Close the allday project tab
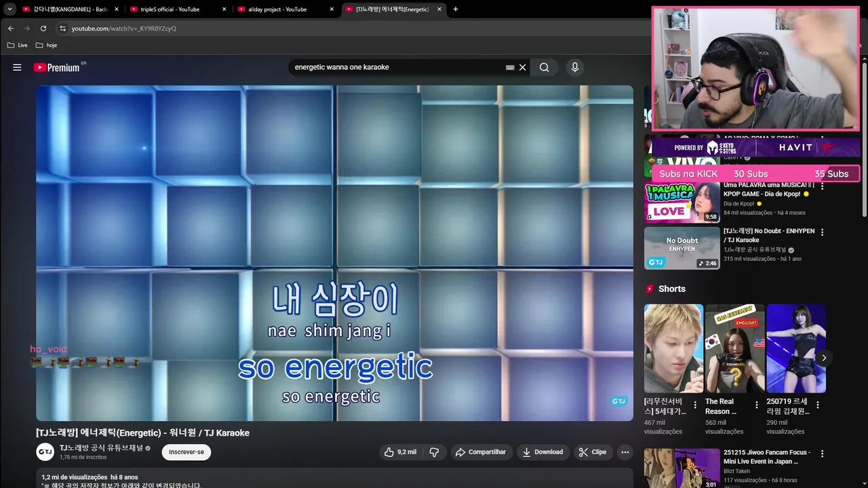This screenshot has width=868, height=488. pyautogui.click(x=332, y=9)
